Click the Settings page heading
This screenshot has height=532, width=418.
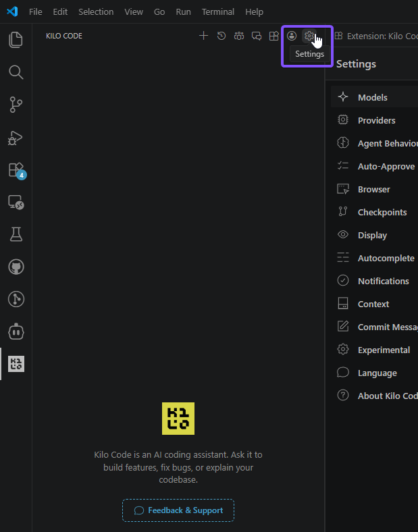[356, 64]
